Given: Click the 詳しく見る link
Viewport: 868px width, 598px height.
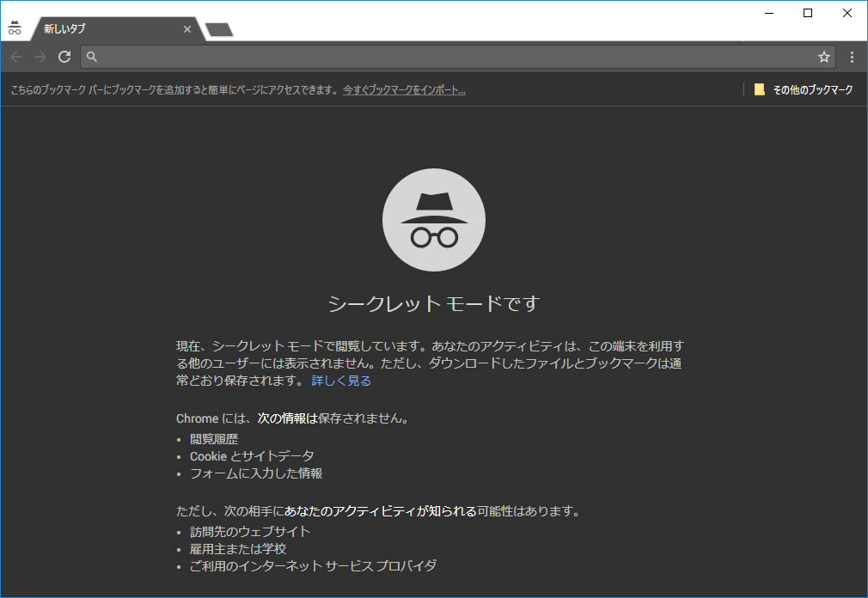Looking at the screenshot, I should pyautogui.click(x=341, y=381).
